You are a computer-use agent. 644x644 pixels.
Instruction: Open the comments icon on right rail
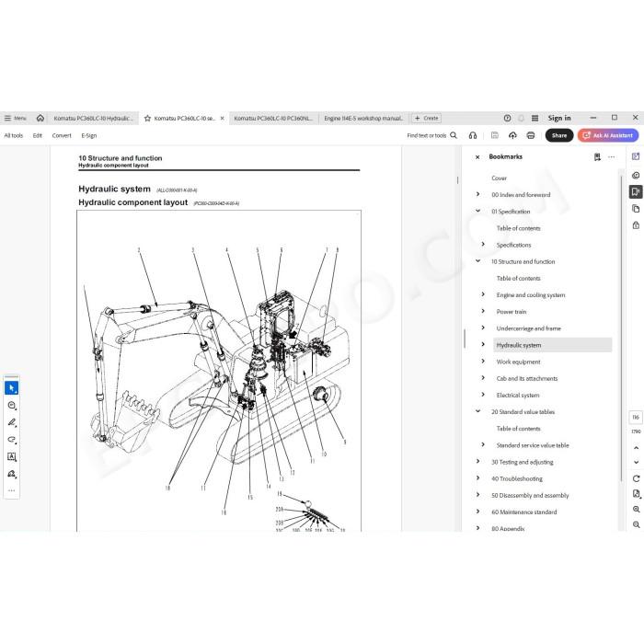point(636,176)
